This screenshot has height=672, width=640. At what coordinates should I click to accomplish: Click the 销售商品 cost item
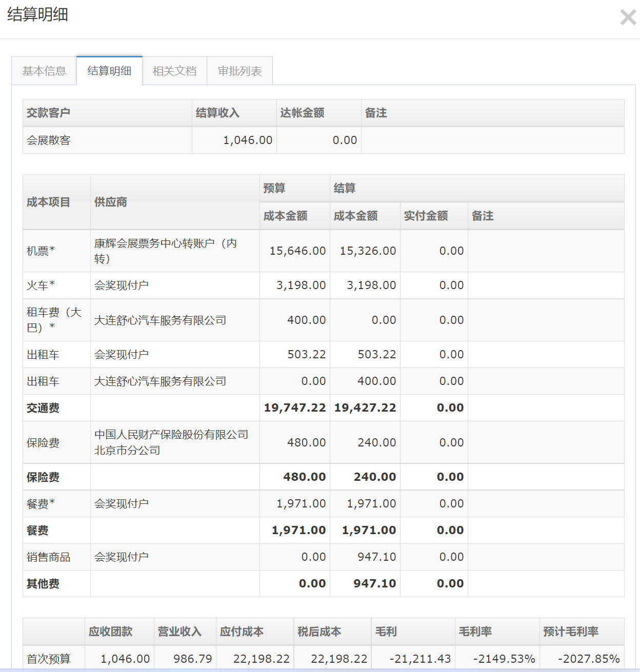(49, 557)
